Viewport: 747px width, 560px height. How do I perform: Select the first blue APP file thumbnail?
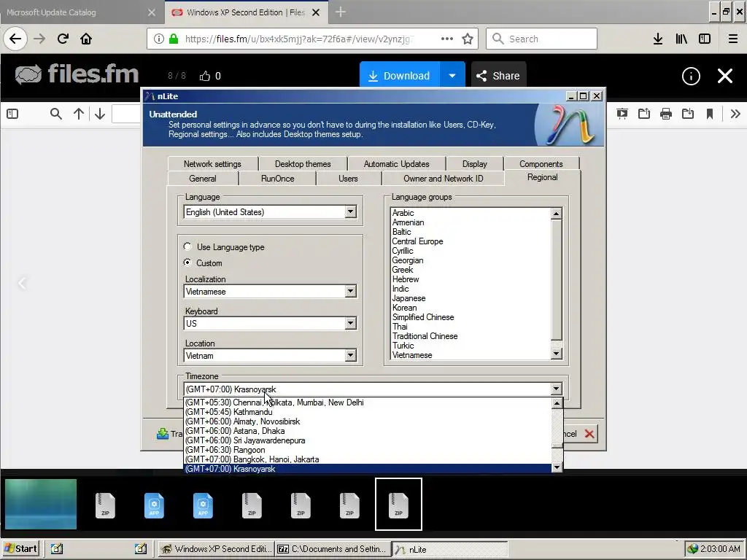coord(155,505)
